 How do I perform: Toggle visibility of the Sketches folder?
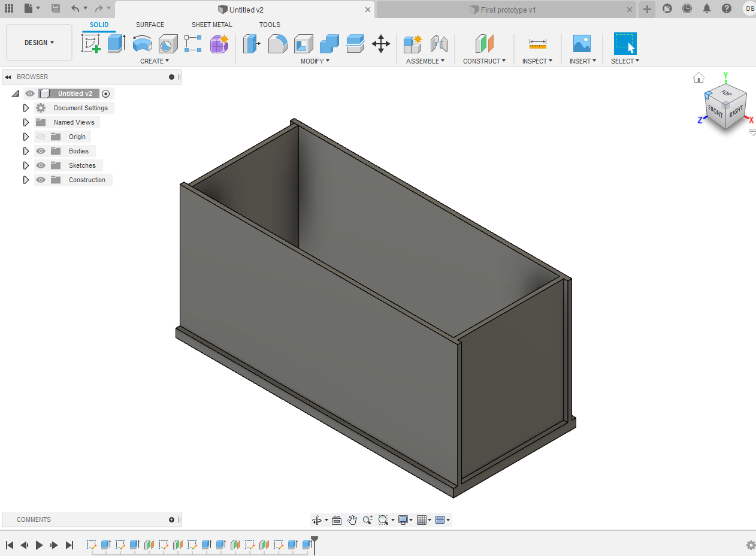click(41, 165)
